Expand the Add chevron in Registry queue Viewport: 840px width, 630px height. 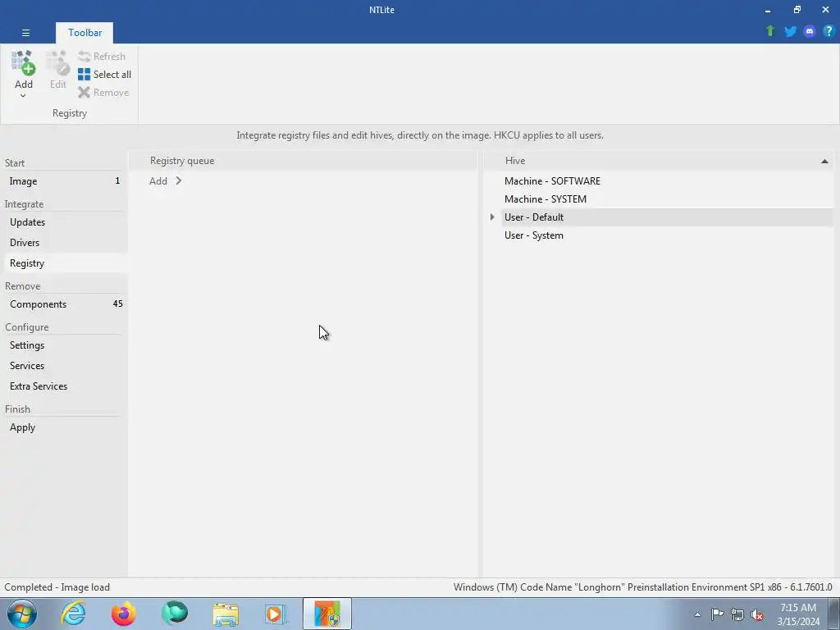tap(178, 181)
